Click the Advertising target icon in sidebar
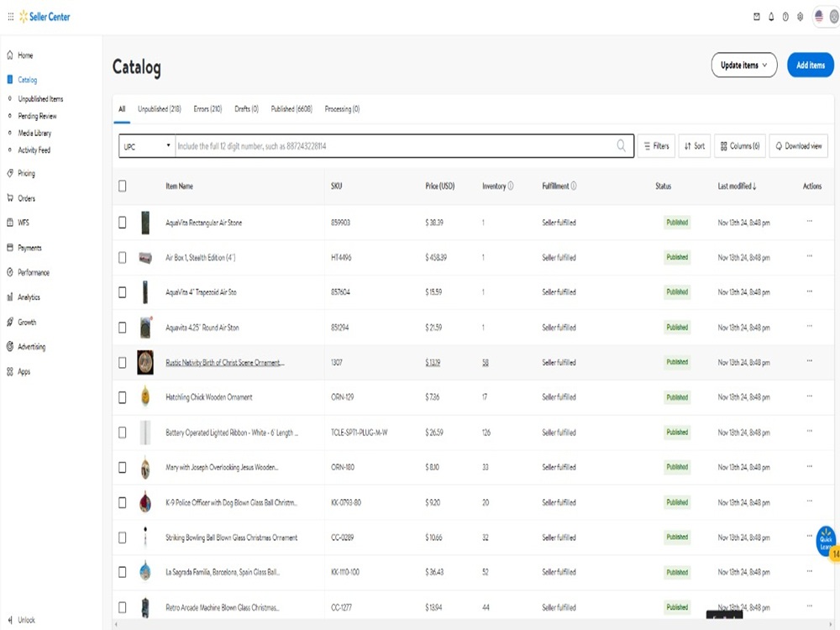The height and width of the screenshot is (630, 840). [9, 347]
